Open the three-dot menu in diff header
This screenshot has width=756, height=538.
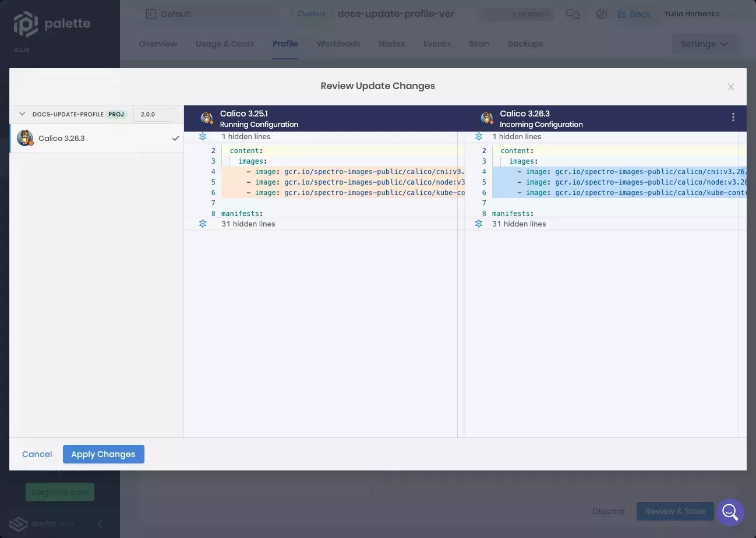[x=733, y=117]
